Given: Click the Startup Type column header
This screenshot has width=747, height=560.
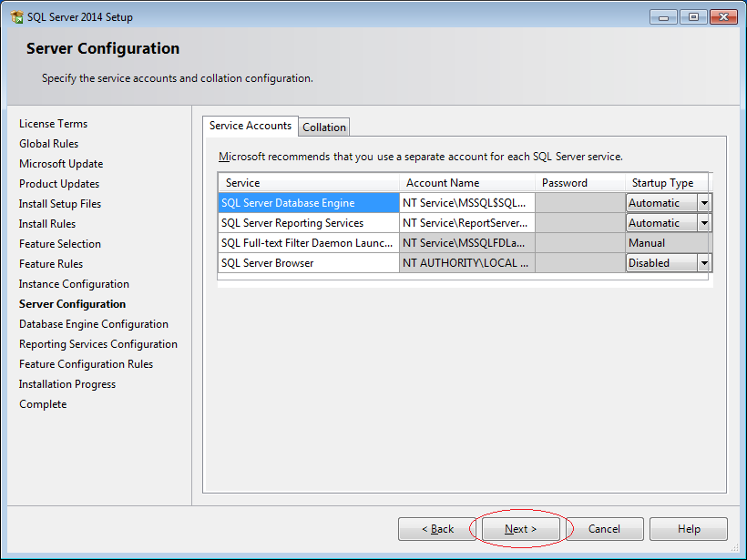Looking at the screenshot, I should tap(667, 183).
